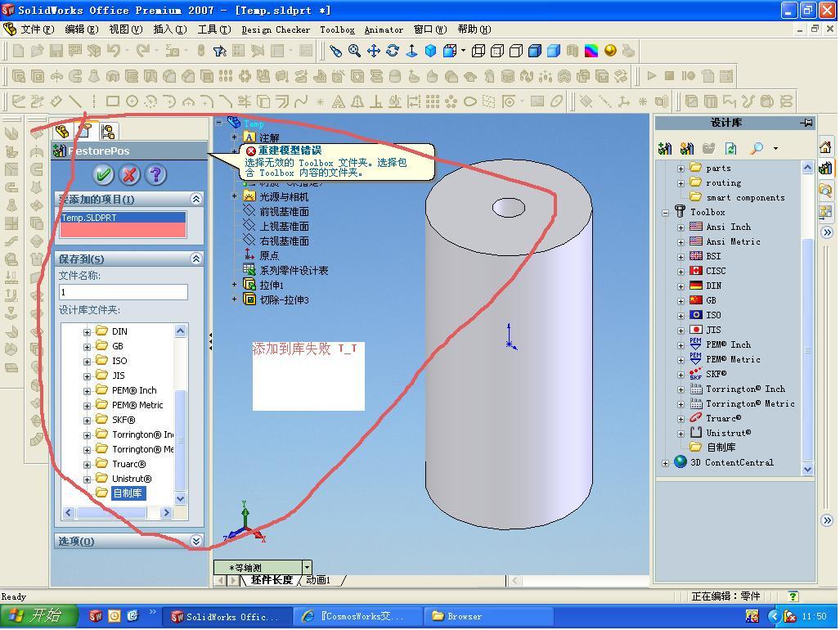The height and width of the screenshot is (630, 840).
Task: Click the animation Stop button
Action: (669, 76)
